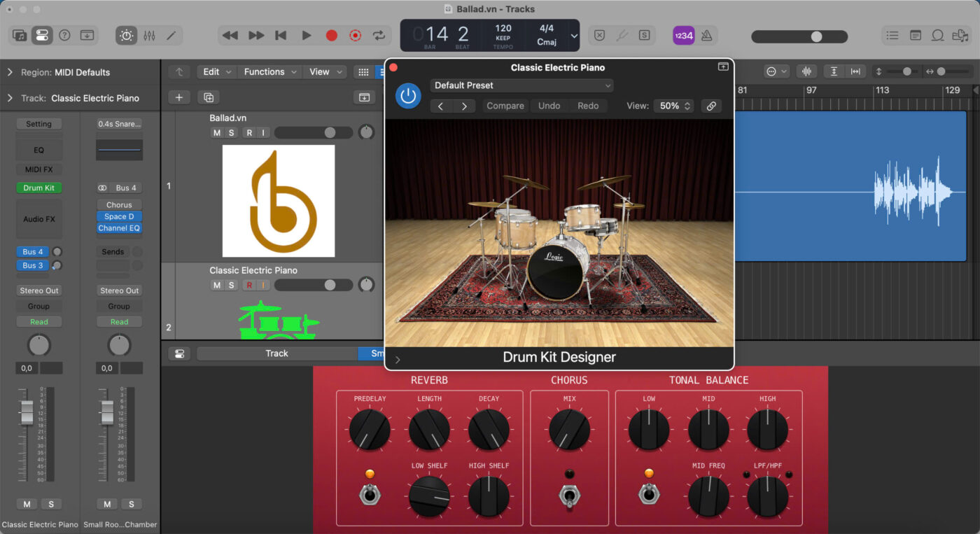This screenshot has width=980, height=534.
Task: Open the Channel EQ plugin slot
Action: coord(119,228)
